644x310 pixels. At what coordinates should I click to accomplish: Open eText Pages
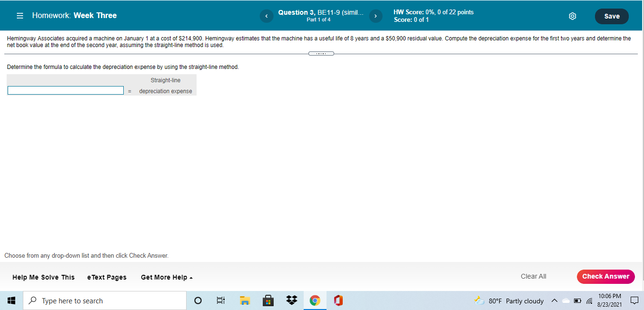[x=107, y=277]
